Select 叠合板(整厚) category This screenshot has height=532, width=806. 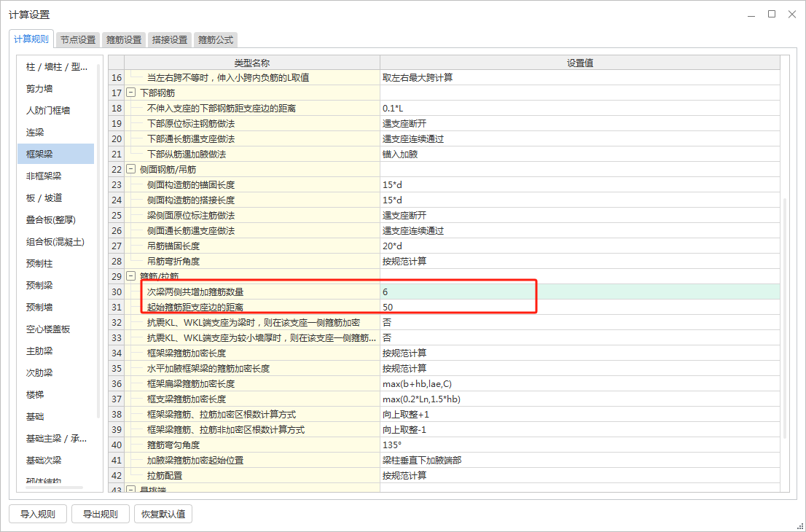click(x=55, y=219)
